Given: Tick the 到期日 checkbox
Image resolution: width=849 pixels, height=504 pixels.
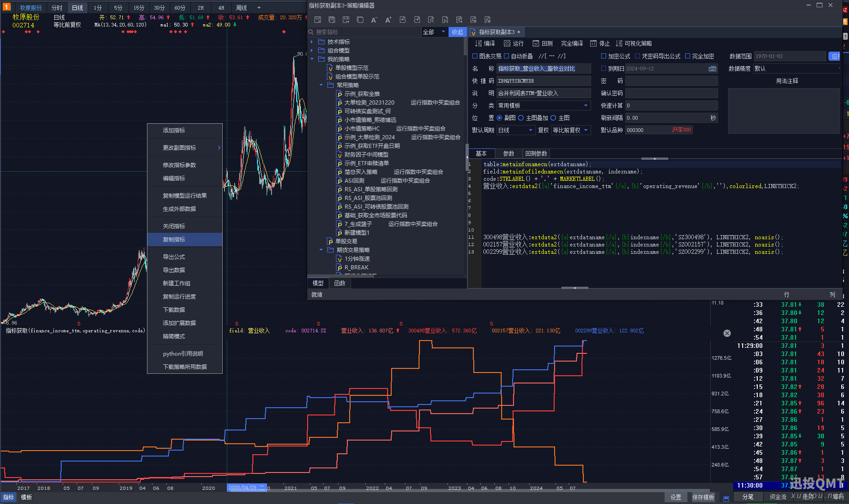Looking at the screenshot, I should (603, 68).
